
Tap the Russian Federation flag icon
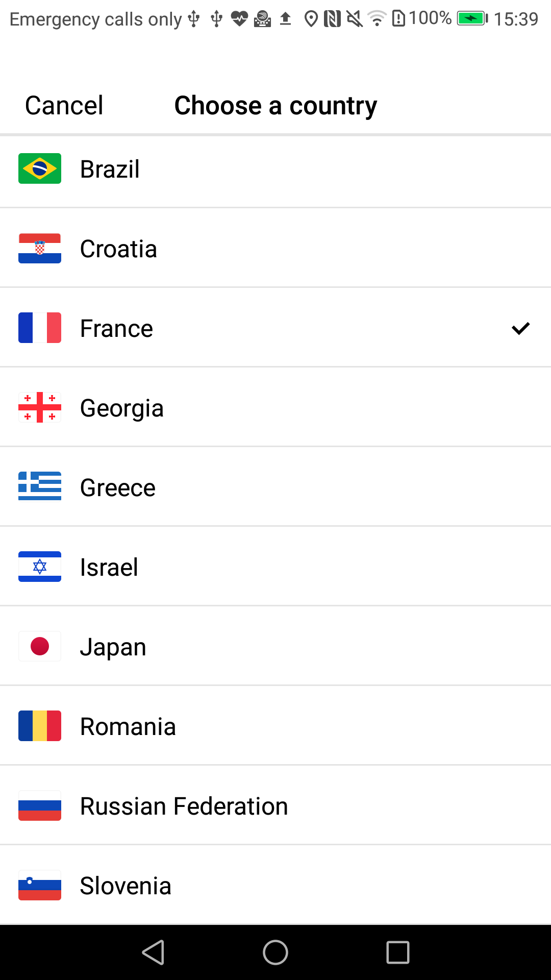[40, 805]
